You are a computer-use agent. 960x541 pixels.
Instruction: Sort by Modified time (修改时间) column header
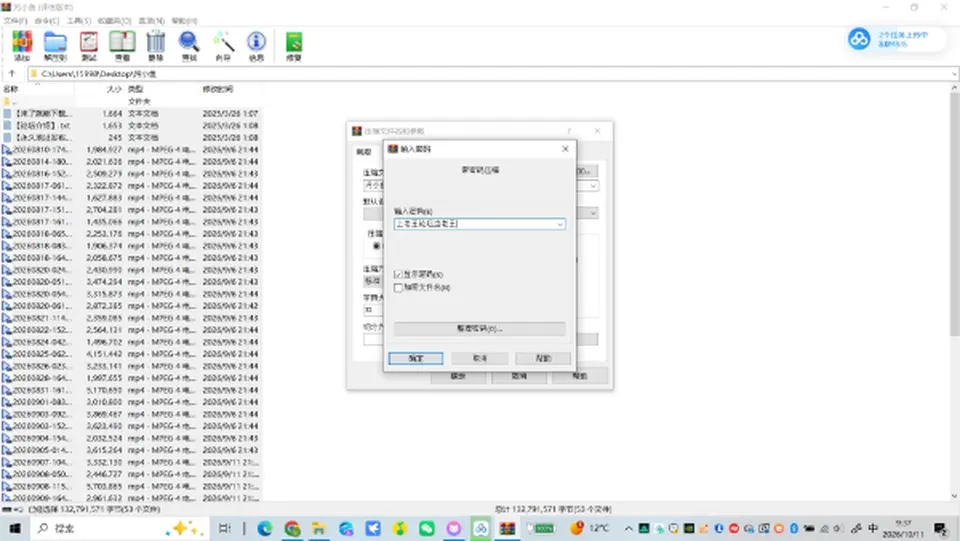(x=217, y=89)
